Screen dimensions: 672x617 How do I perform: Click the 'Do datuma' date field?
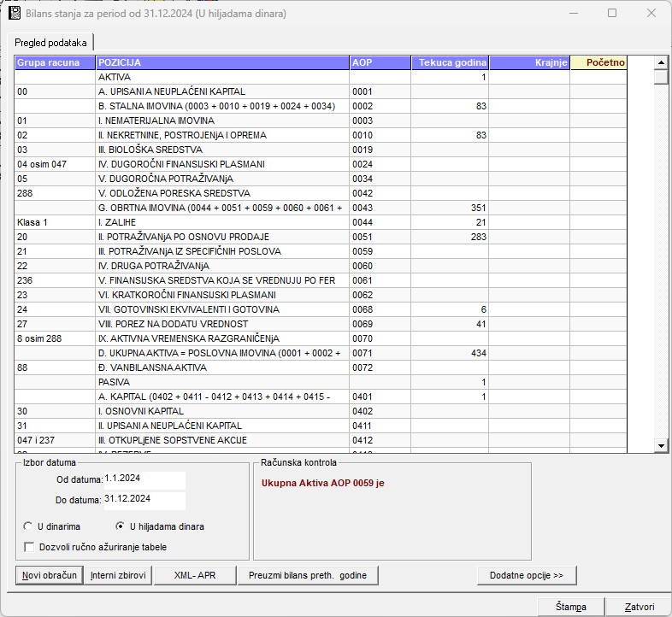point(144,499)
